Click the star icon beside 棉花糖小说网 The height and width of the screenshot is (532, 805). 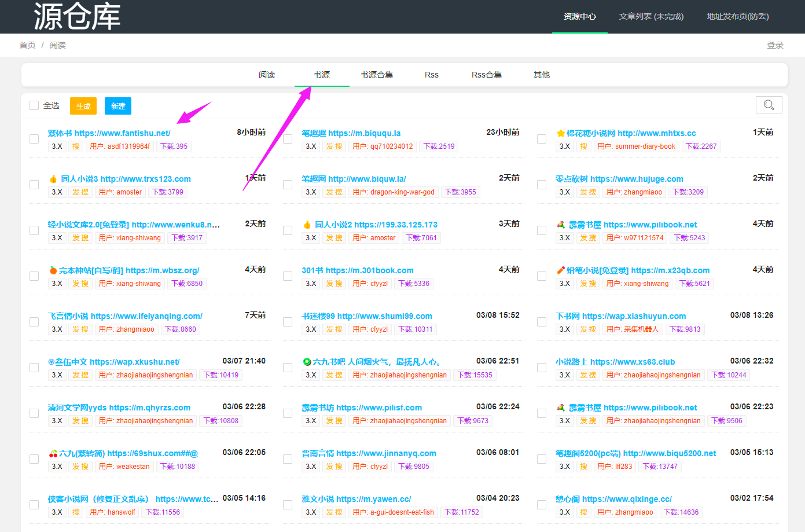(x=560, y=133)
